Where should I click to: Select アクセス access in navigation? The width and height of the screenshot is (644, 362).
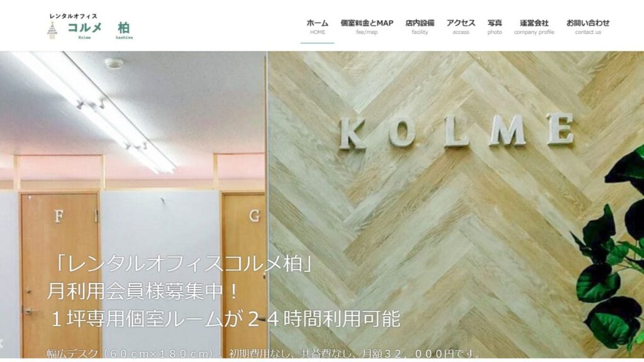[x=461, y=26]
